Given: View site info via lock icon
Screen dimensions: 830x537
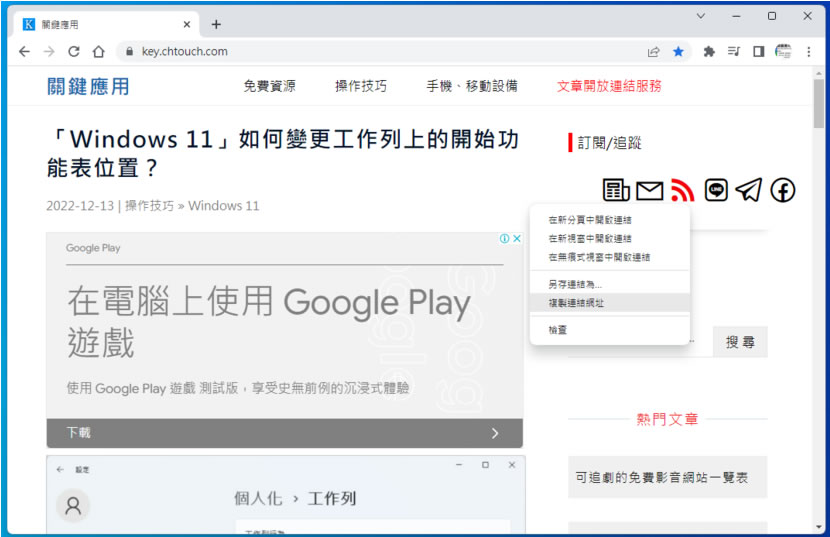Looking at the screenshot, I should coord(129,51).
